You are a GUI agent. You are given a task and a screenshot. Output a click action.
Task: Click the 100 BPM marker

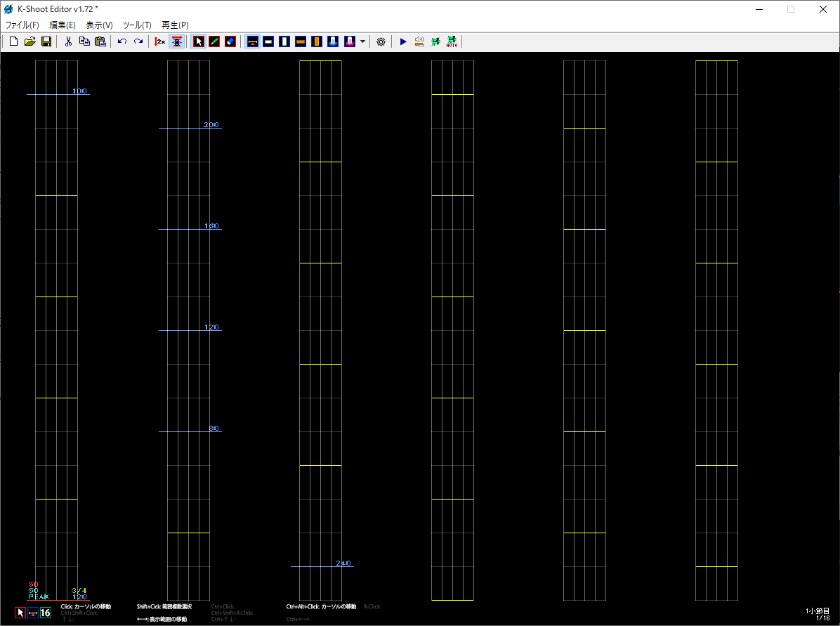pyautogui.click(x=80, y=91)
